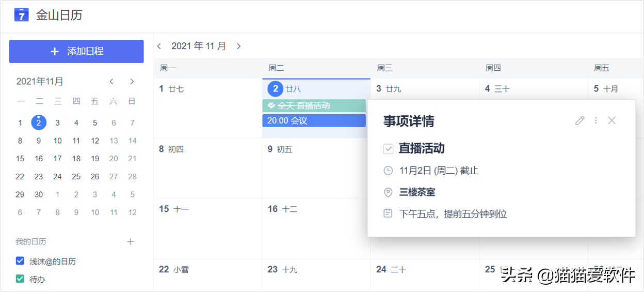
Task: Click the clock icon beside the deadline date
Action: (x=388, y=171)
